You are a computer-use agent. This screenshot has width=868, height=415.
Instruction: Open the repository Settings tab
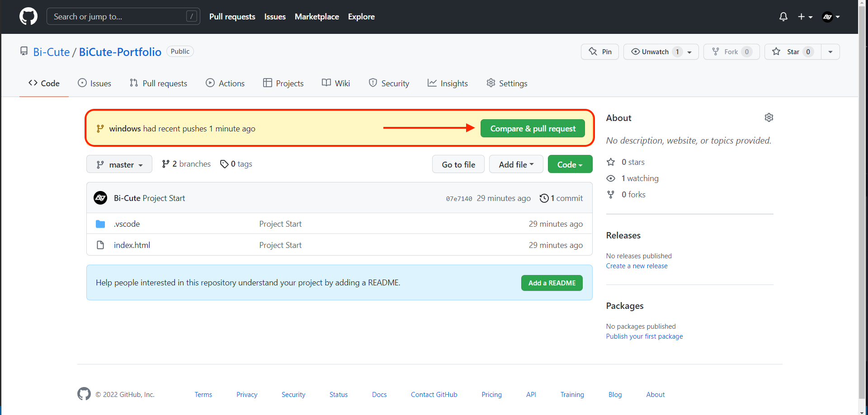[x=507, y=83]
